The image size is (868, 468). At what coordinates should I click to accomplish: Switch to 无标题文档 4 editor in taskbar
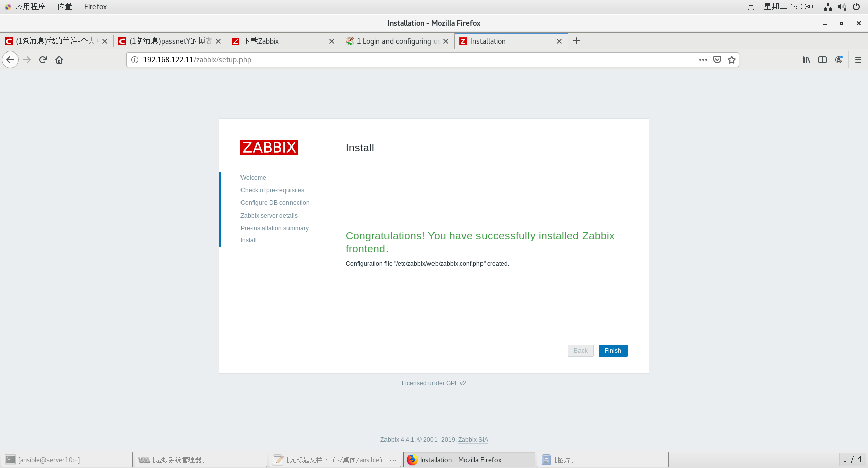pos(335,460)
